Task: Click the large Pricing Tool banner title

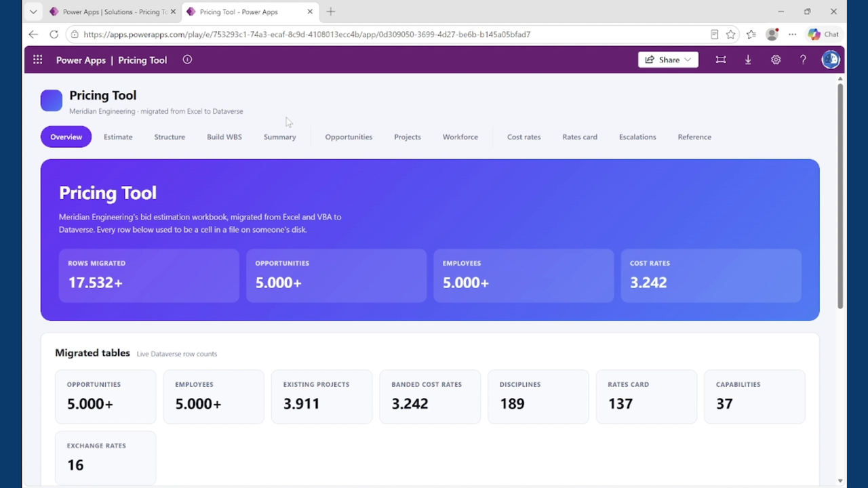Action: click(x=108, y=193)
